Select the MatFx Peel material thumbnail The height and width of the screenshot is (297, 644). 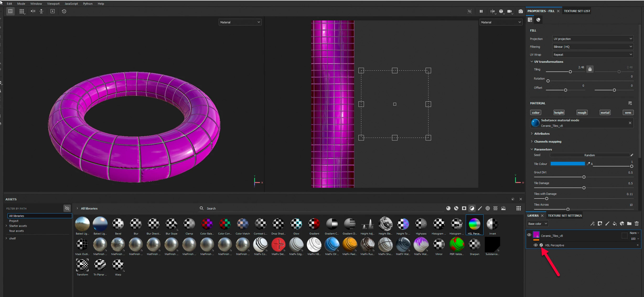tap(350, 245)
